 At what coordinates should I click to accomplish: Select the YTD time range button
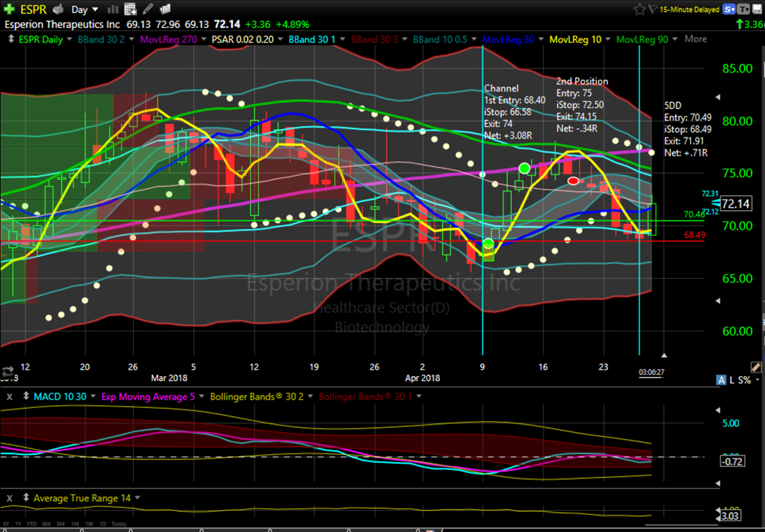[32, 524]
